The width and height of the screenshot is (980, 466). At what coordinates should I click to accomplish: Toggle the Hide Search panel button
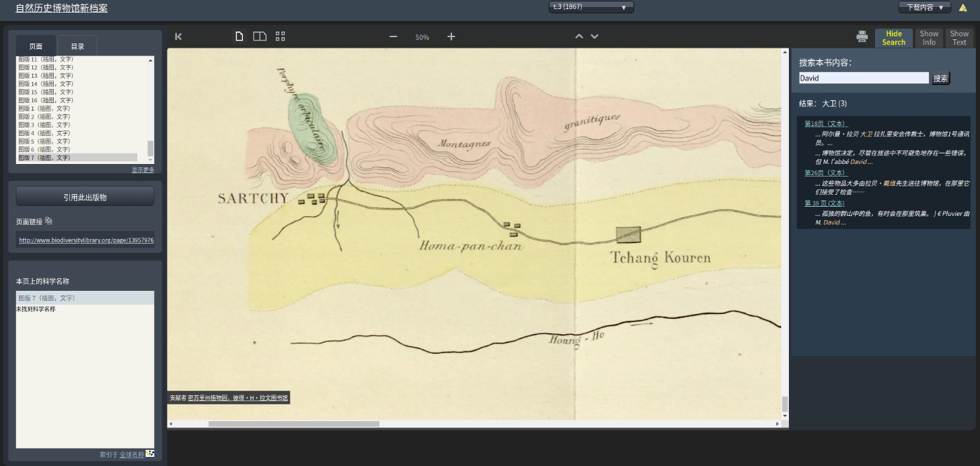pos(894,38)
